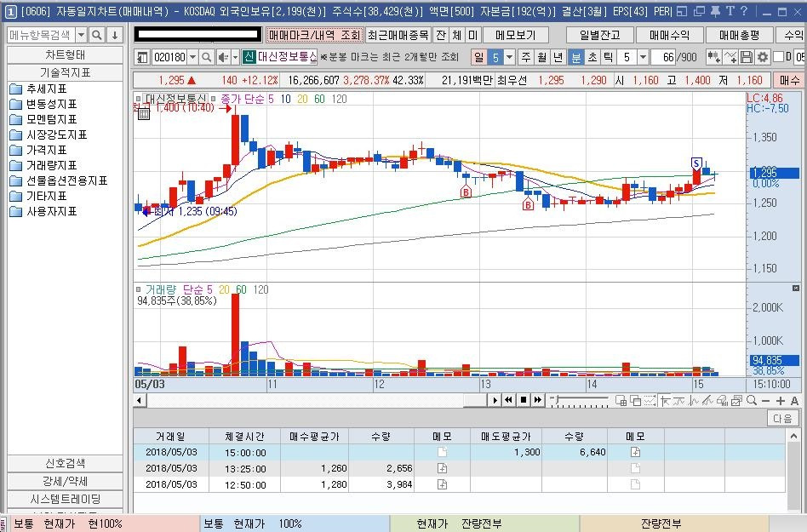Open the speaker options dropdown arrow
The height and width of the screenshot is (532, 807).
coord(235,56)
